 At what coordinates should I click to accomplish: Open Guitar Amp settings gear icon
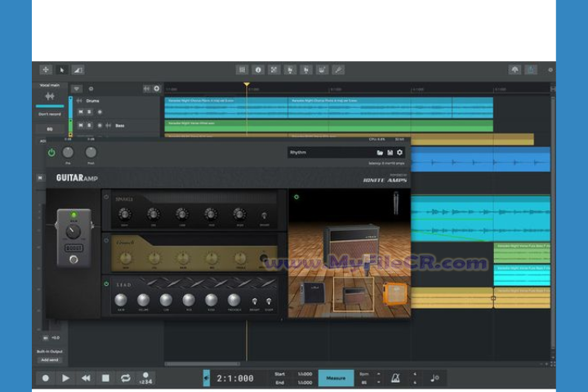pos(399,152)
